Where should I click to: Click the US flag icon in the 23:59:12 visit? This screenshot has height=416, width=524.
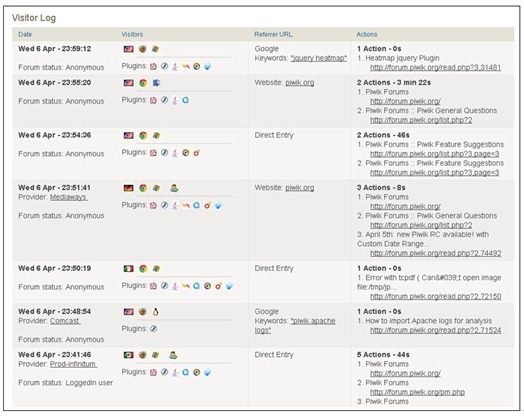pyautogui.click(x=128, y=49)
